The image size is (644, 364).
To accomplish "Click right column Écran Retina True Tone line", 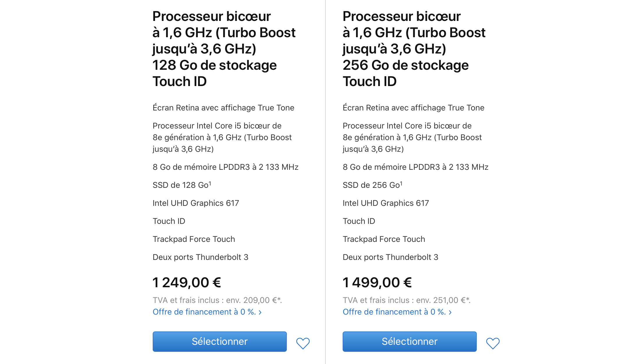I will (413, 108).
